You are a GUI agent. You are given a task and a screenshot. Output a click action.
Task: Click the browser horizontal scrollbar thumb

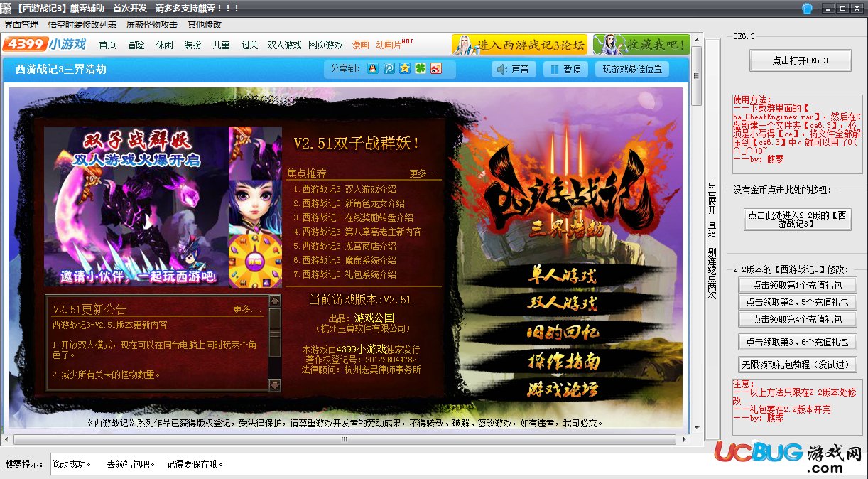tap(345, 440)
